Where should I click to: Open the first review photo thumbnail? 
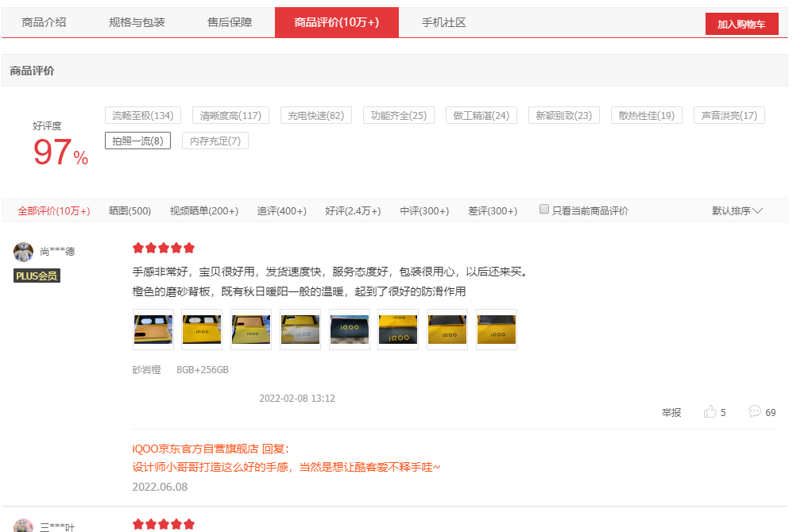(153, 329)
